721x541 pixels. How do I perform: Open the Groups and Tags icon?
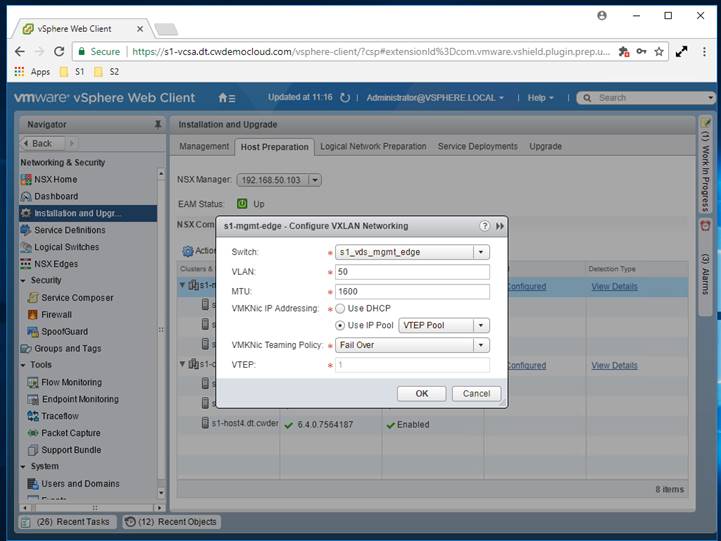point(26,348)
